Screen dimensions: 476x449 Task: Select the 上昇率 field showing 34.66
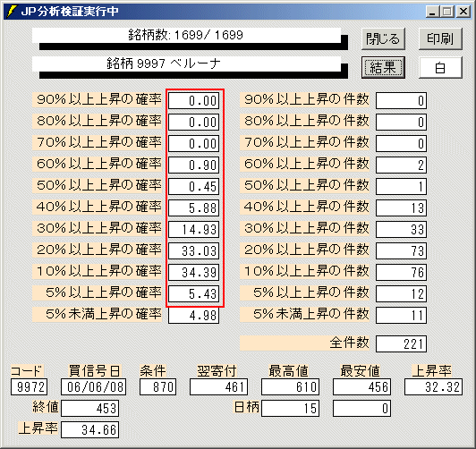89,430
